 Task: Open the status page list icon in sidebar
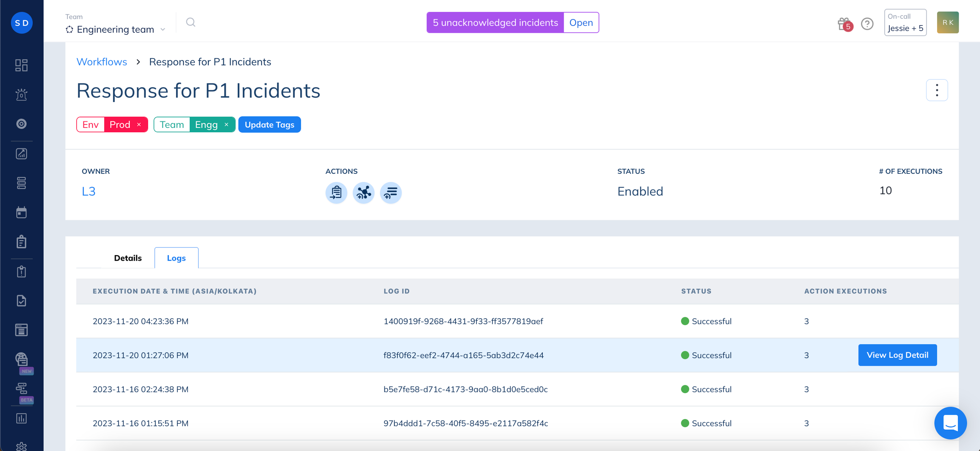point(21,330)
